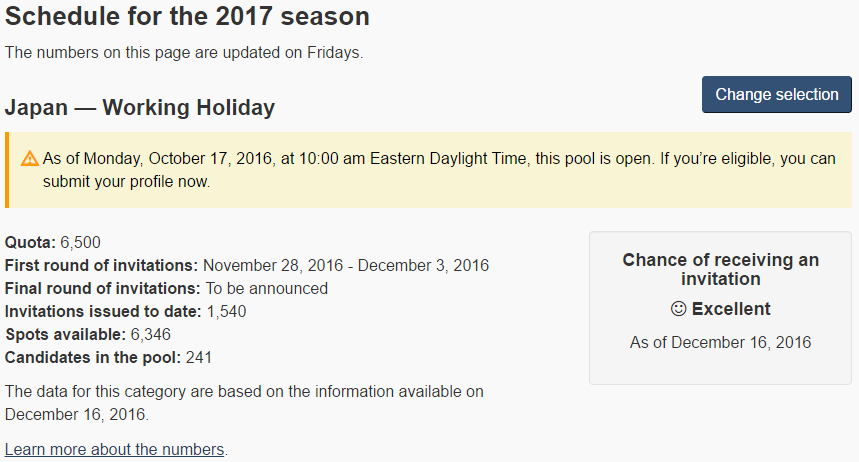The width and height of the screenshot is (859, 462).
Task: Click the quota value 6,500
Action: click(81, 242)
